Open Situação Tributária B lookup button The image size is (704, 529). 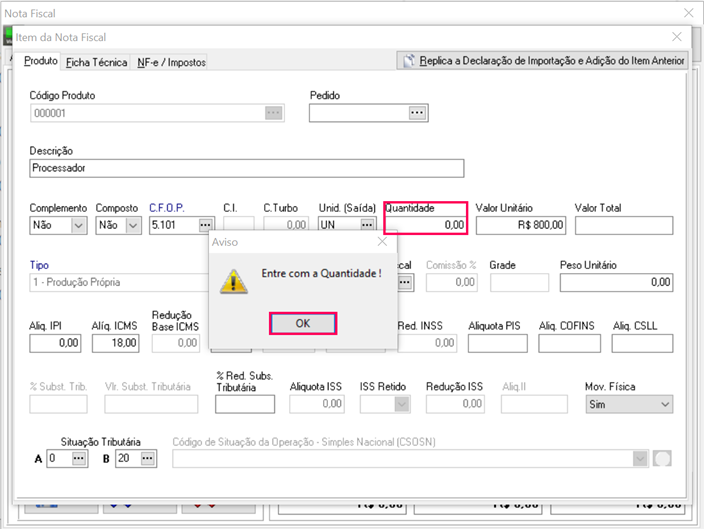[148, 458]
